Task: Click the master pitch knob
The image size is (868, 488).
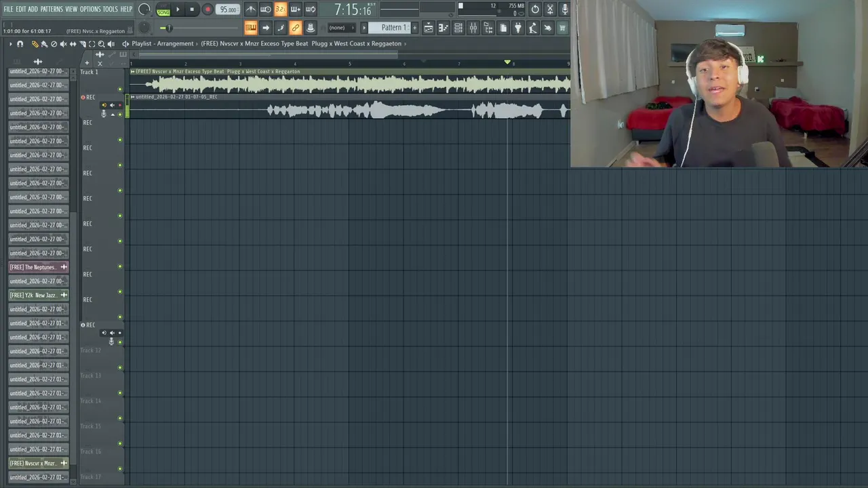Action: coord(144,28)
